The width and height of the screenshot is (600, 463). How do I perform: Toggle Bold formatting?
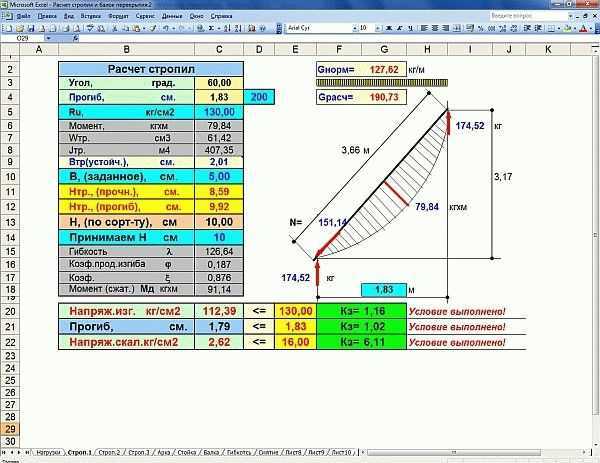[x=389, y=28]
